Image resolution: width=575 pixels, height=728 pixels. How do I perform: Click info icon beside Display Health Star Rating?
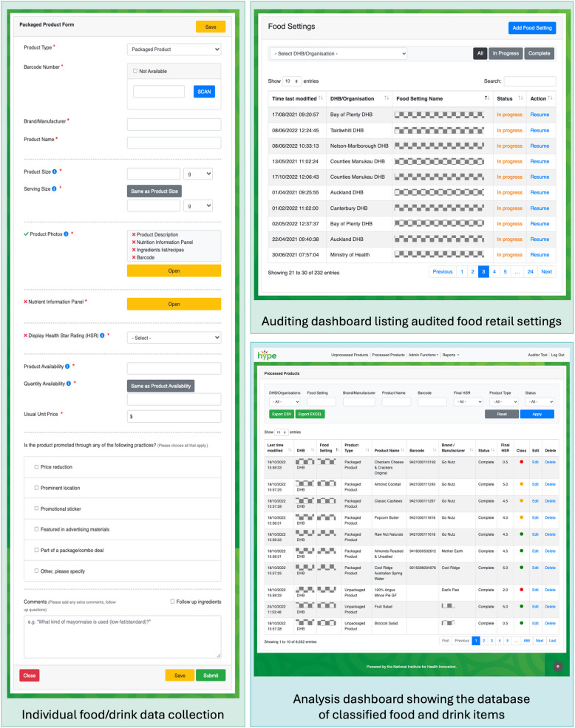(x=102, y=336)
